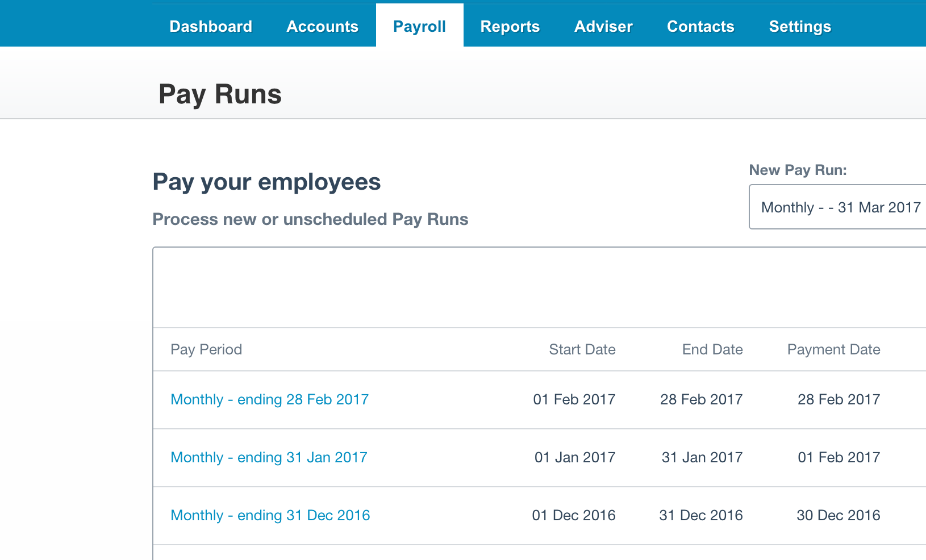The height and width of the screenshot is (560, 926).
Task: Open the Dashboard tab
Action: [210, 27]
